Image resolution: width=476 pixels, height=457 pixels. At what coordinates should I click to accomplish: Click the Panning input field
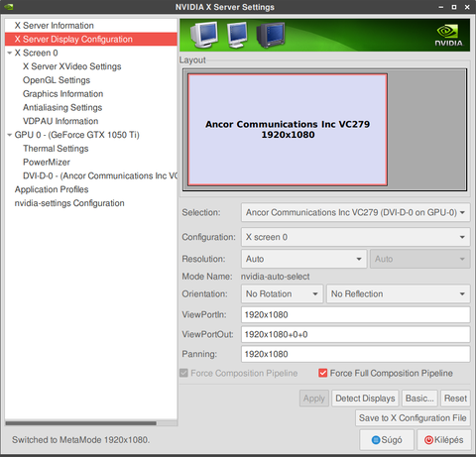click(355, 354)
